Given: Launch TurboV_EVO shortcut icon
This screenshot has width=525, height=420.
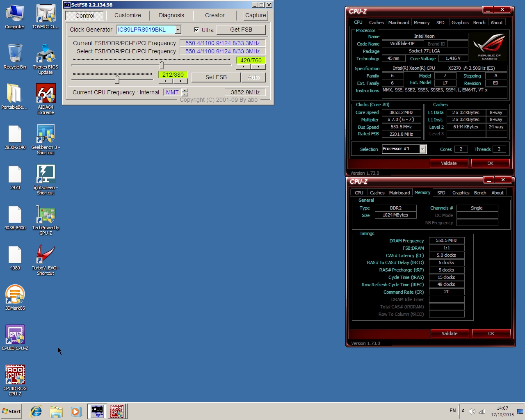Looking at the screenshot, I should point(46,260).
